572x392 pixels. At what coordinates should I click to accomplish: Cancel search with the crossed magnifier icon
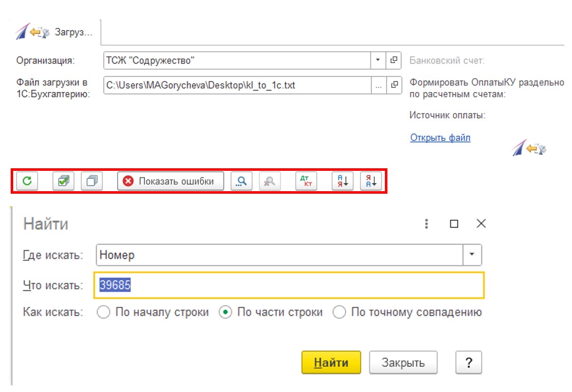[x=269, y=181]
